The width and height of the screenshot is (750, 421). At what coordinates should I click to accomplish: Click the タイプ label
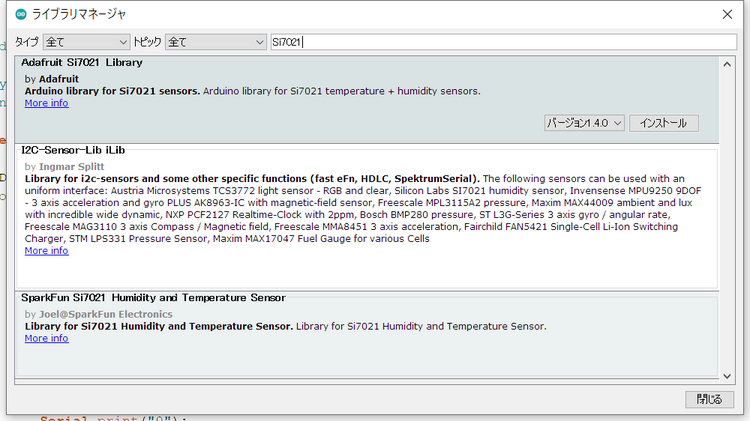coord(27,42)
